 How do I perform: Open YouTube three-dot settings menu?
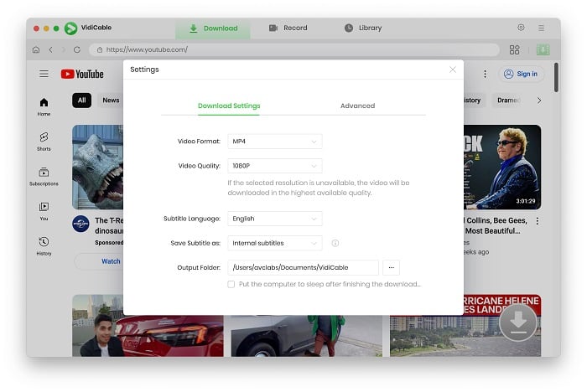[485, 74]
